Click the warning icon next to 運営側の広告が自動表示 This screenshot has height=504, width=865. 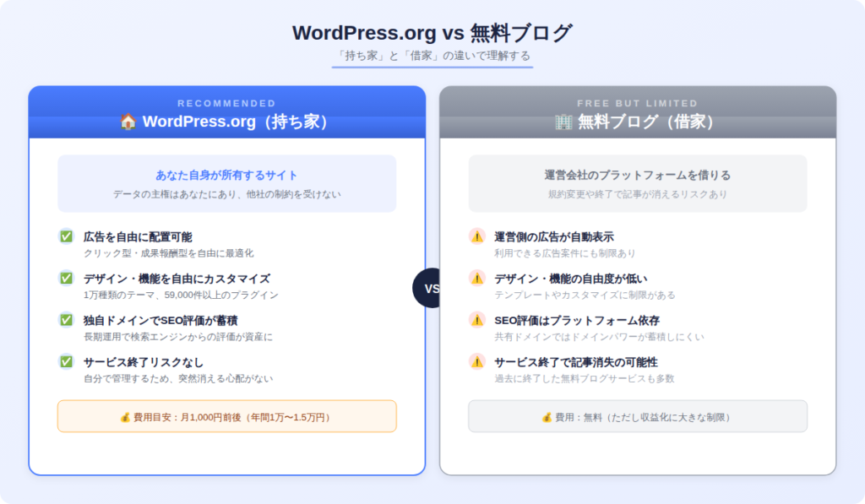pyautogui.click(x=476, y=236)
